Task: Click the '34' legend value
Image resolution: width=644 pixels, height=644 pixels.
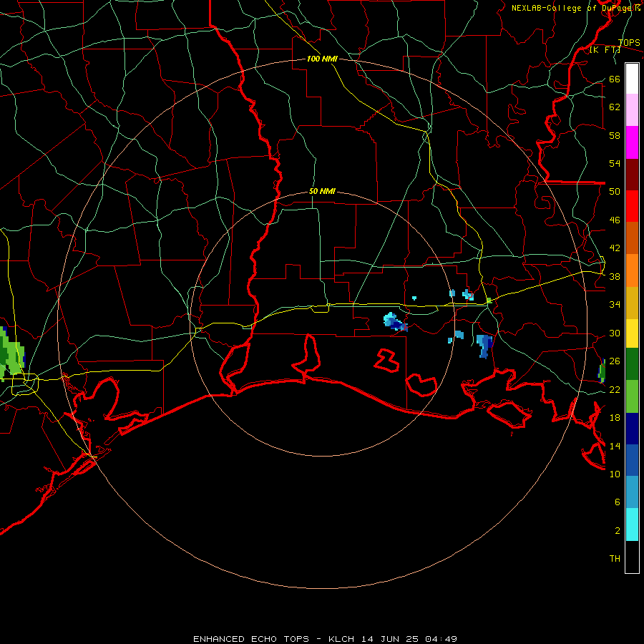Action: pos(615,305)
